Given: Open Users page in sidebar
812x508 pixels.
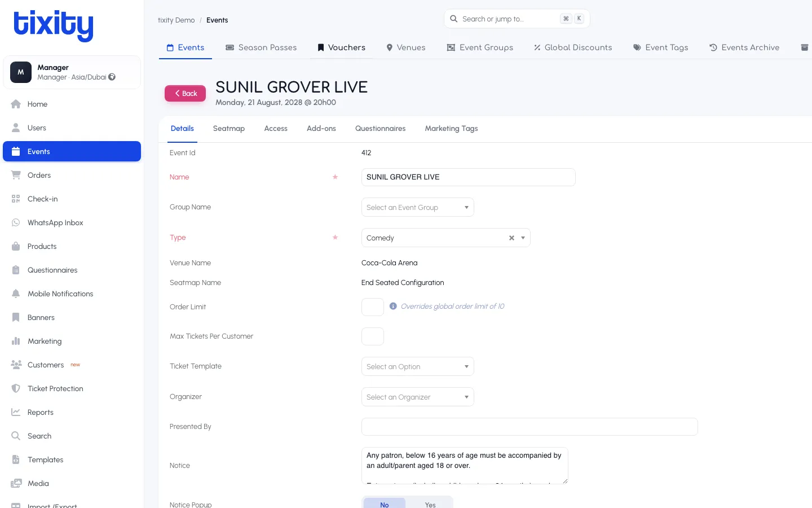Looking at the screenshot, I should (72, 128).
